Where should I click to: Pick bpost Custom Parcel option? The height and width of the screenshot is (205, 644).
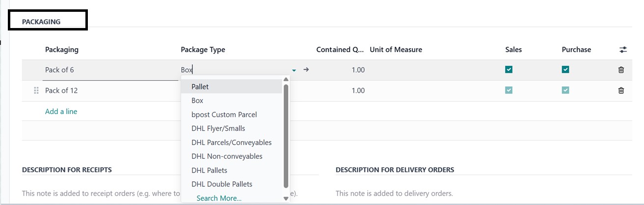point(224,115)
